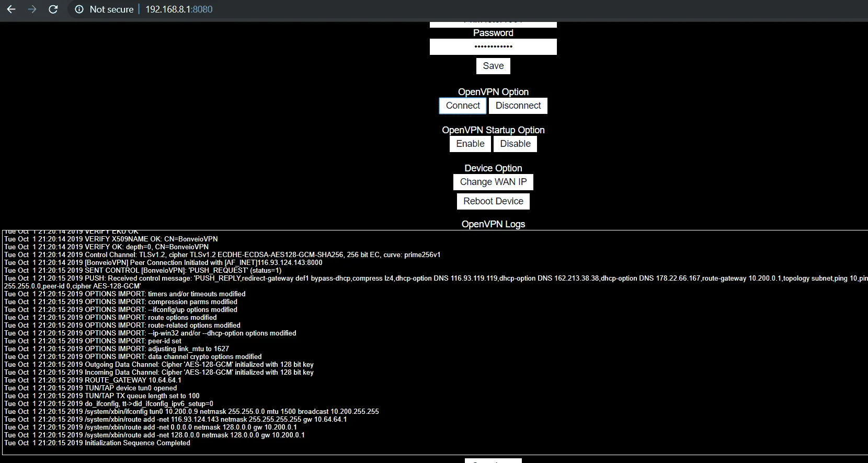Disconnect from OpenVPN
Image resolution: width=868 pixels, height=463 pixels.
(x=518, y=106)
